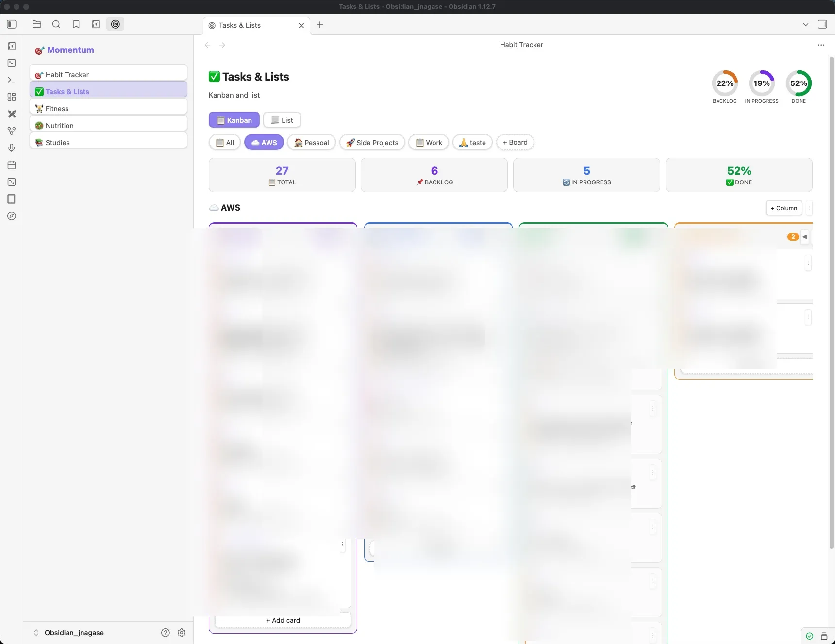Viewport: 835px width, 644px height.
Task: Switch to List view
Action: [282, 120]
